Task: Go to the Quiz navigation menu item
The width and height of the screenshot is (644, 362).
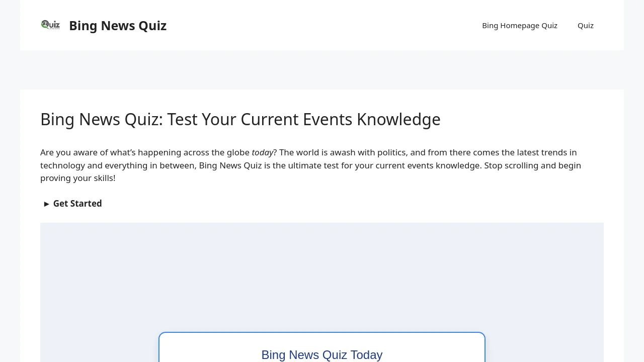Action: point(585,26)
